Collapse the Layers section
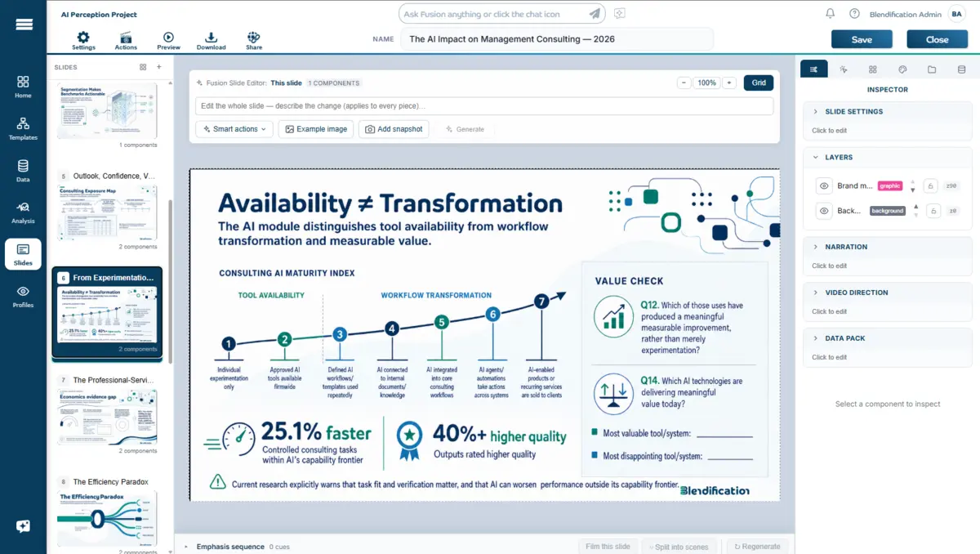Screen dimensions: 980x554 coord(888,157)
